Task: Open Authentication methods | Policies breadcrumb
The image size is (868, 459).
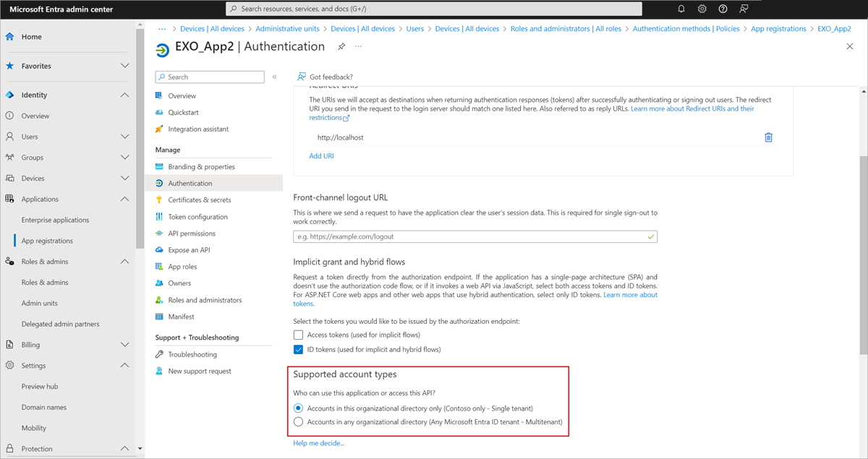Action: [686, 29]
